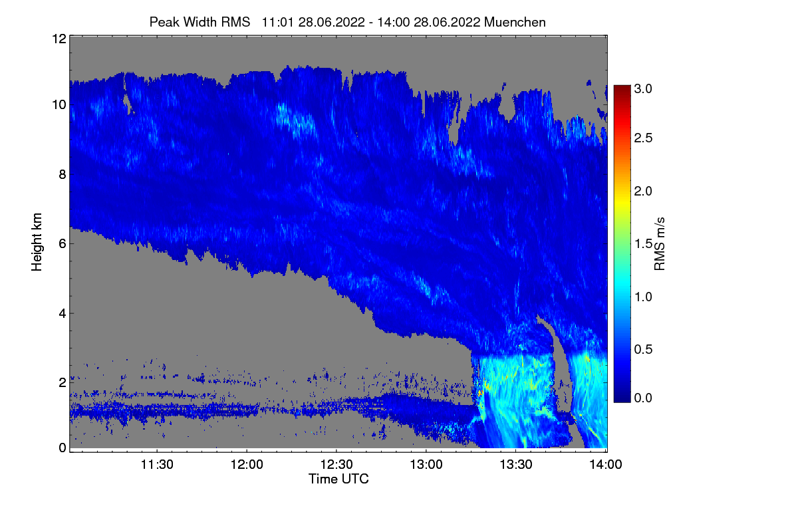This screenshot has height=532, width=798.
Task: Click the 13:00 time tick label
Action: (426, 465)
